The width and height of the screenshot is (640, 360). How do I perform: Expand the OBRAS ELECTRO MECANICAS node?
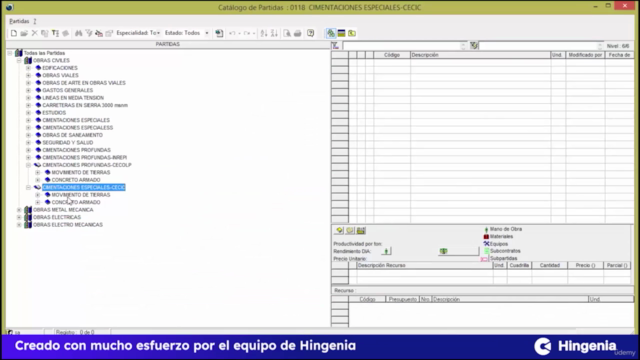19,224
